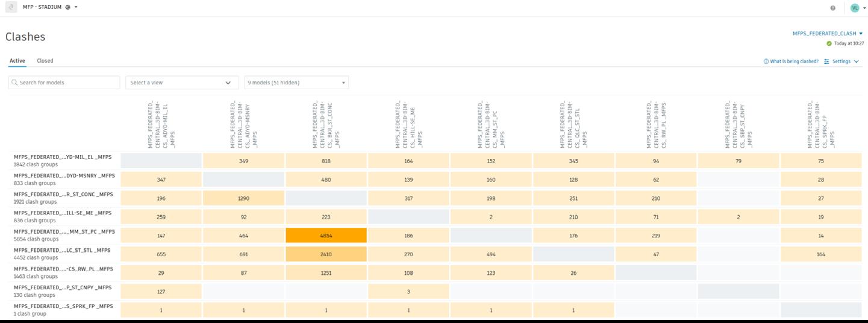Screen dimensions: 868x323
Task: Click the VL user avatar
Action: [x=855, y=8]
